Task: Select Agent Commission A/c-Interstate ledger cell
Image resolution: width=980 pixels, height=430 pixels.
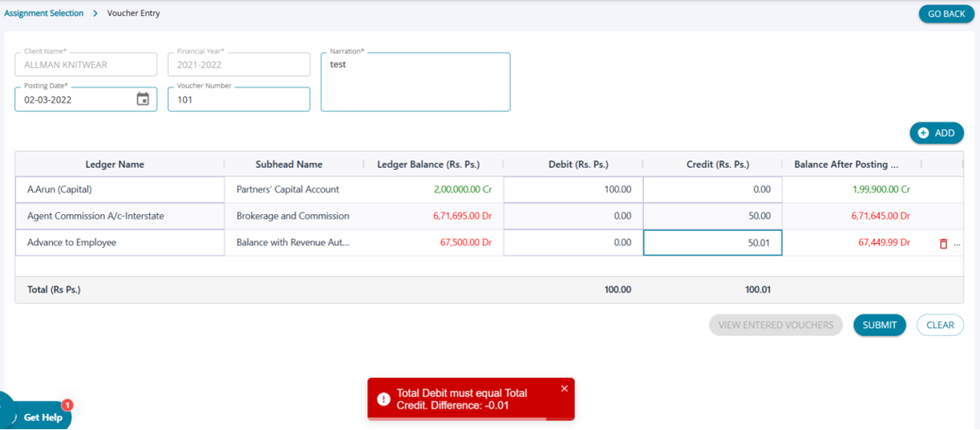Action: [119, 217]
